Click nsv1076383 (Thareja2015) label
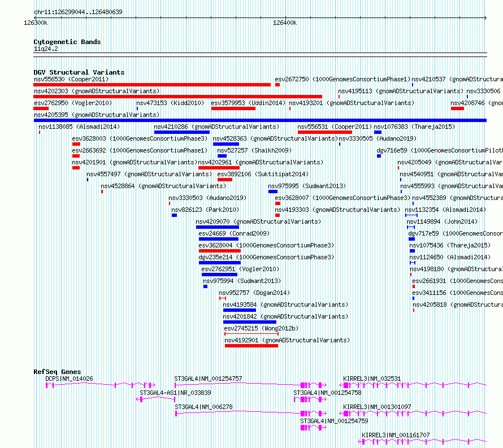 click(x=414, y=127)
